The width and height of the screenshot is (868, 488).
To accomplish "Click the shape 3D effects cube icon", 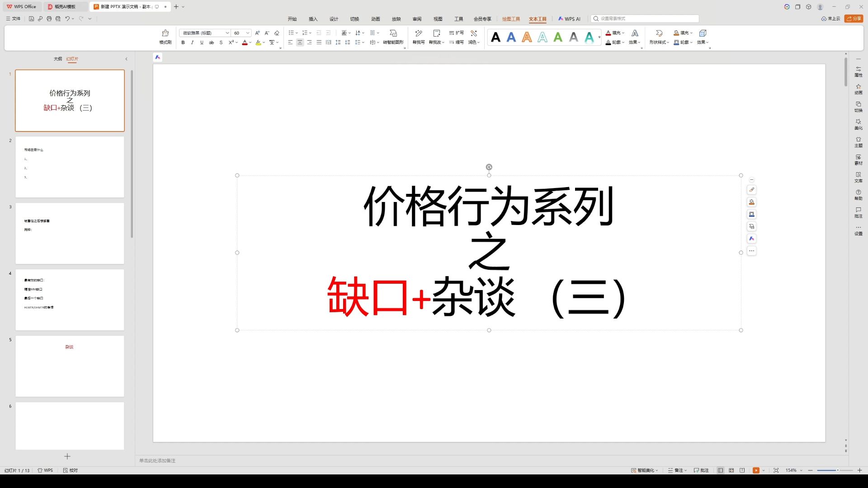I will click(x=703, y=33).
